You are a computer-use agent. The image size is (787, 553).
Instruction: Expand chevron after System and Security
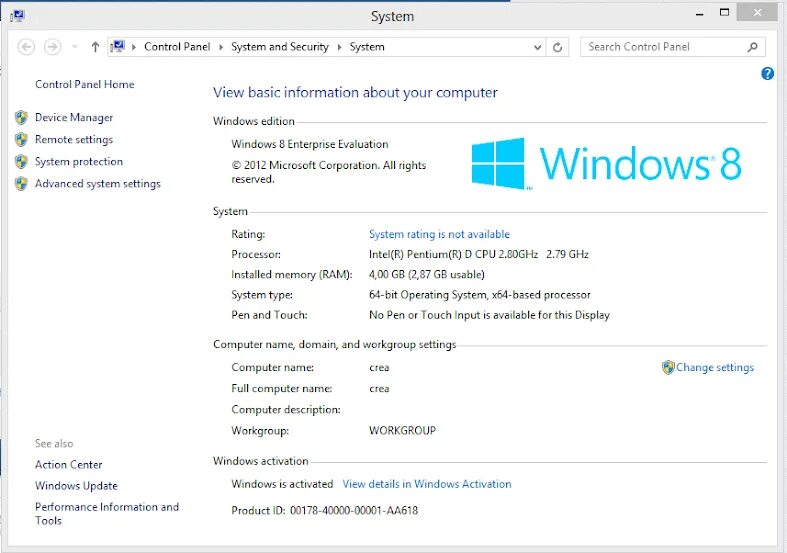click(x=339, y=47)
